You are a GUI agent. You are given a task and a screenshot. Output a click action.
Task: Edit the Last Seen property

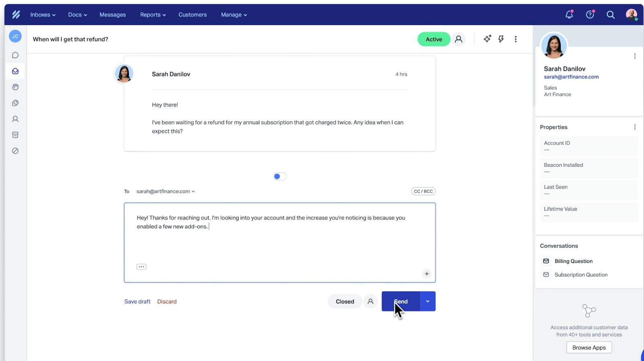pyautogui.click(x=588, y=191)
